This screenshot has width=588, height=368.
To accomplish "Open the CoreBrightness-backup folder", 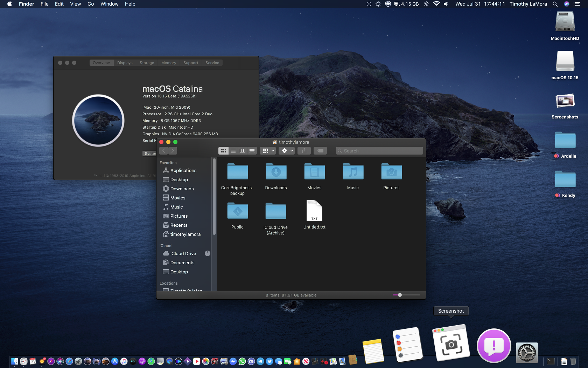I will click(237, 172).
